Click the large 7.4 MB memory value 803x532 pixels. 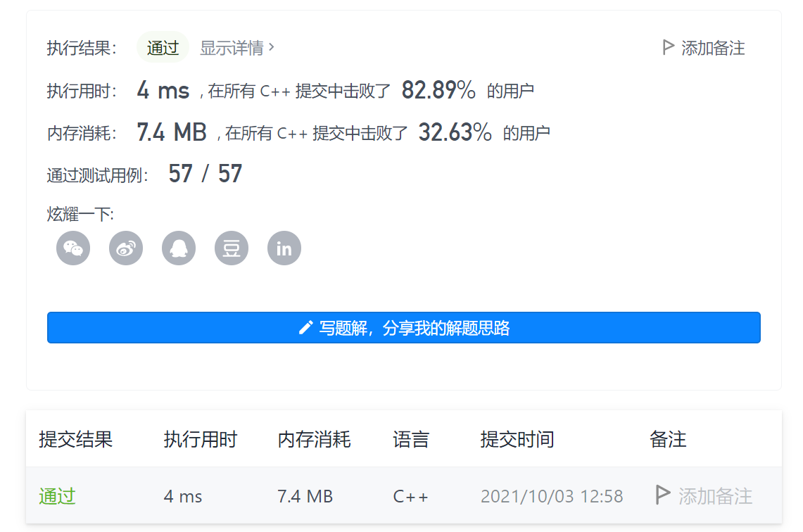point(172,132)
